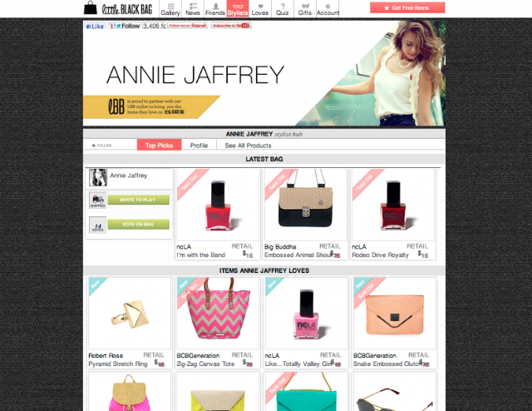Open the Gallery nav item
The width and height of the screenshot is (532, 411).
pyautogui.click(x=170, y=8)
